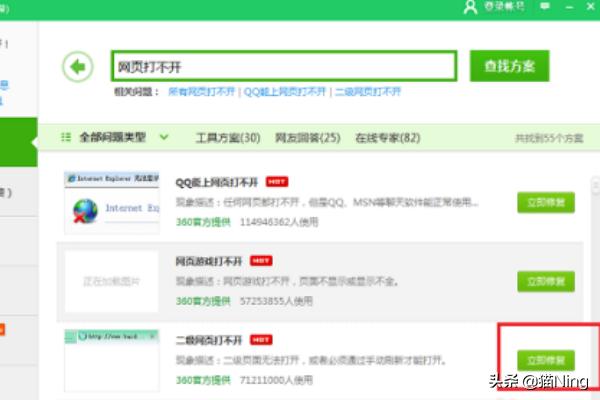Minimize the window with the dash button
The width and height of the screenshot is (600, 400).
[569, 7]
